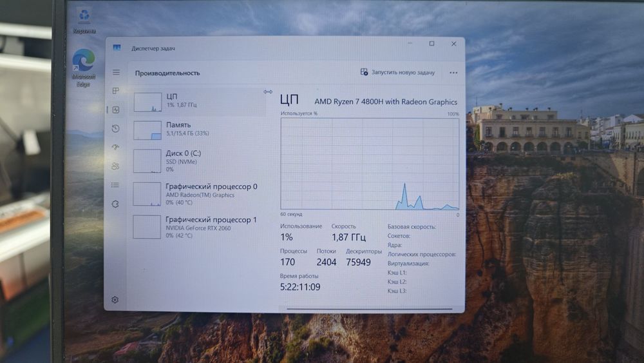Screen dimensions: 644x363
Task: Open the Users sidebar icon
Action: point(115,166)
